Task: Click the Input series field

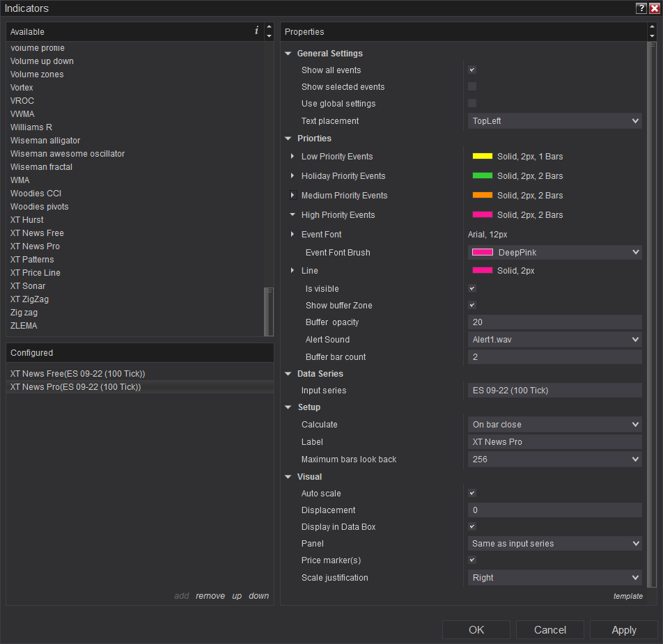Action: pyautogui.click(x=555, y=390)
